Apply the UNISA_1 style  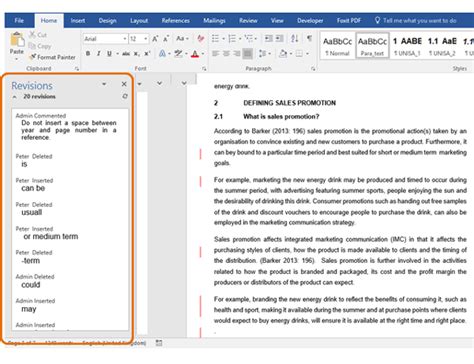pyautogui.click(x=407, y=46)
